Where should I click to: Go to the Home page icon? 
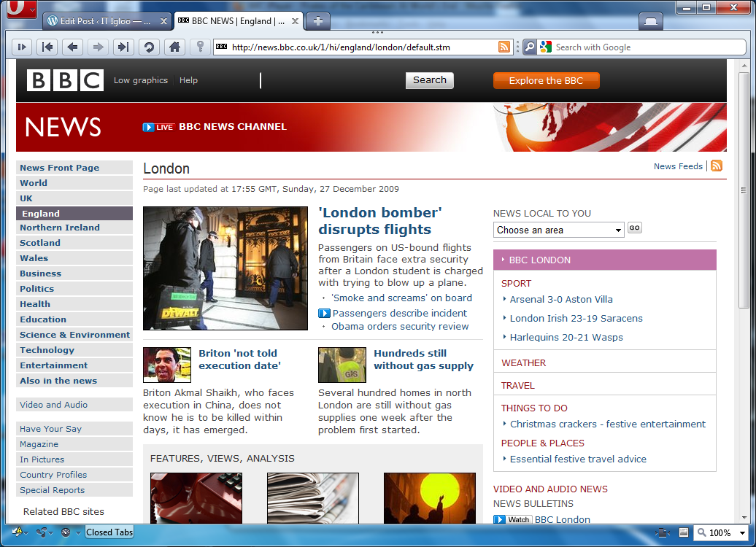point(174,47)
